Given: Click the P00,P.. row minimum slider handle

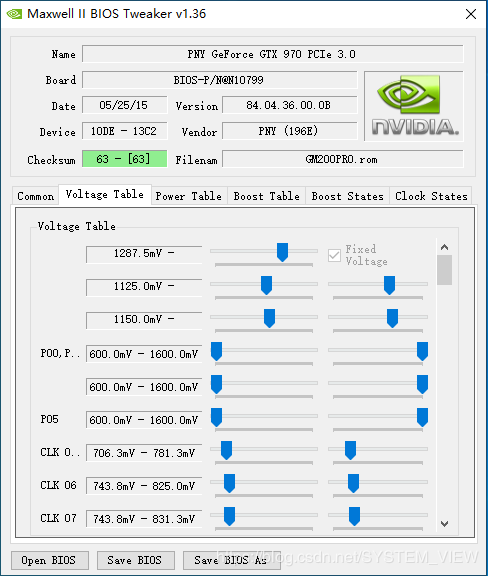Looking at the screenshot, I should click(216, 351).
